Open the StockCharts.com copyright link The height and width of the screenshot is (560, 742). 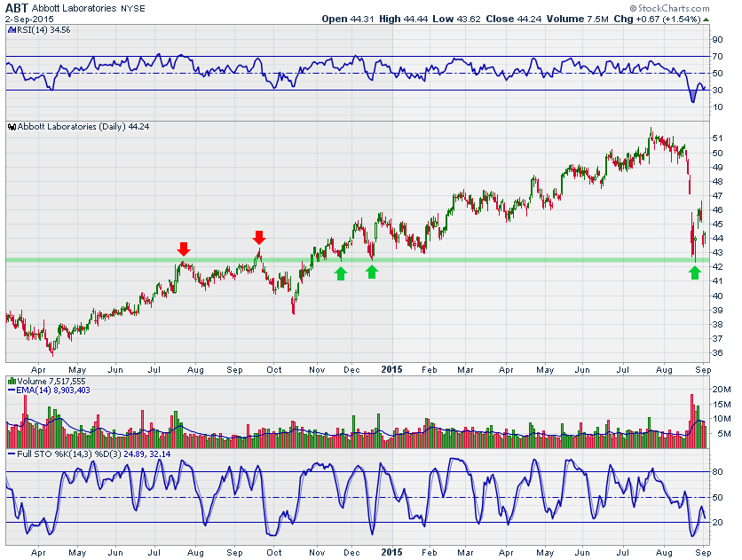[669, 8]
